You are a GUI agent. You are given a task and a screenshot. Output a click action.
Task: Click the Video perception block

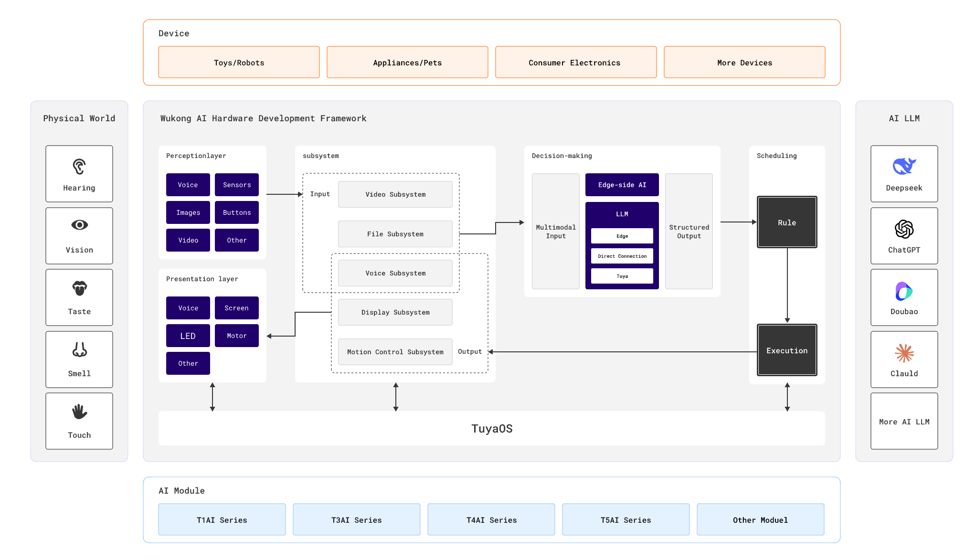[188, 240]
